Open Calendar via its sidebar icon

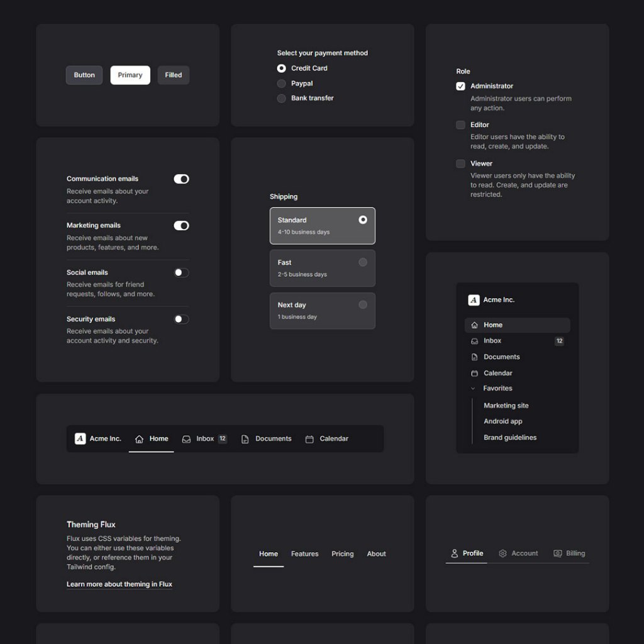474,373
